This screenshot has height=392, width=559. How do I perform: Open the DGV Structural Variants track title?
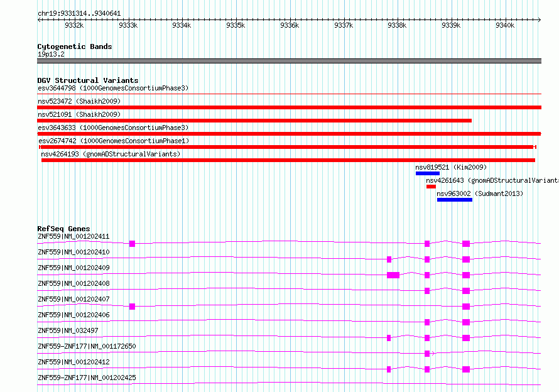click(x=87, y=80)
